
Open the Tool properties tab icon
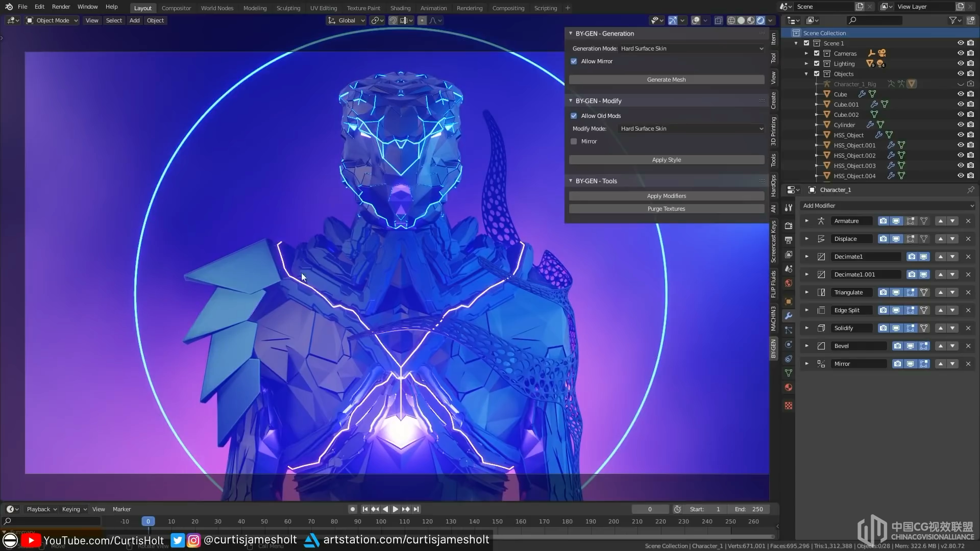(789, 208)
